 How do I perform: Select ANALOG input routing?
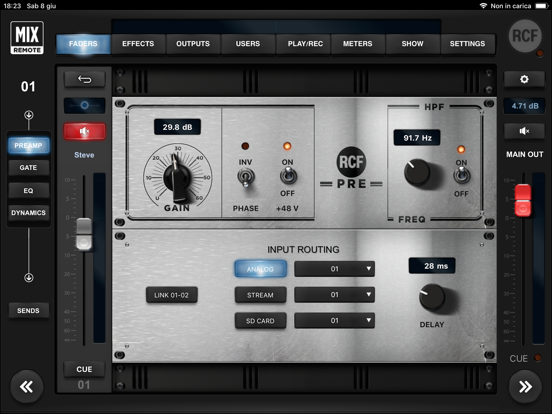click(x=260, y=269)
